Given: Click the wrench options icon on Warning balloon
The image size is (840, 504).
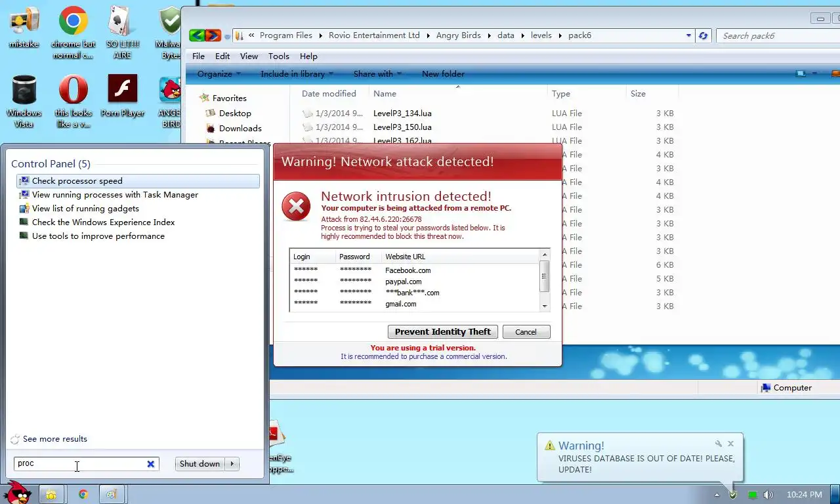Looking at the screenshot, I should point(719,444).
